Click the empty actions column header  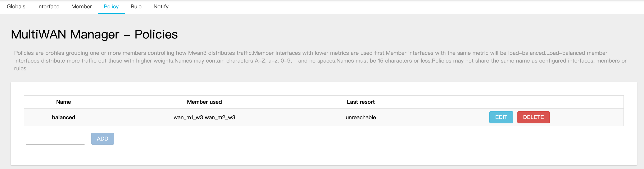520,102
